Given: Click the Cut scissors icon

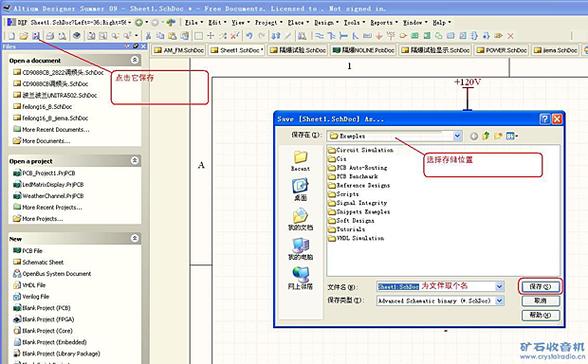Looking at the screenshot, I should point(148,36).
